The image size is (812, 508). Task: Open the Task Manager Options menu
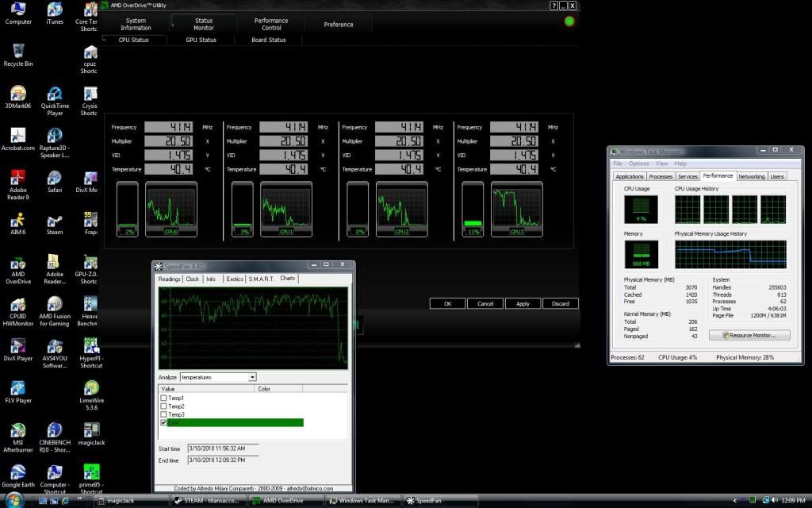(x=639, y=164)
